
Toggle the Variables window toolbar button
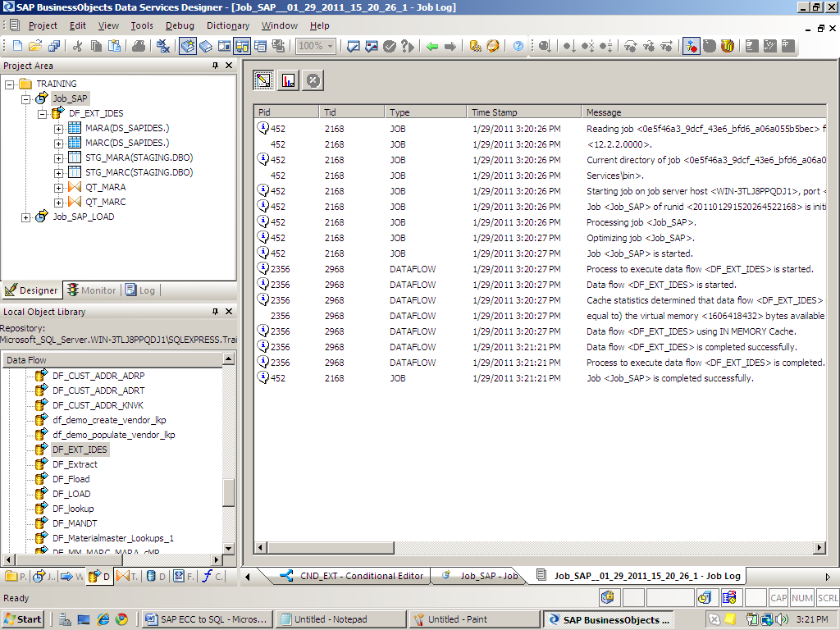tap(224, 46)
